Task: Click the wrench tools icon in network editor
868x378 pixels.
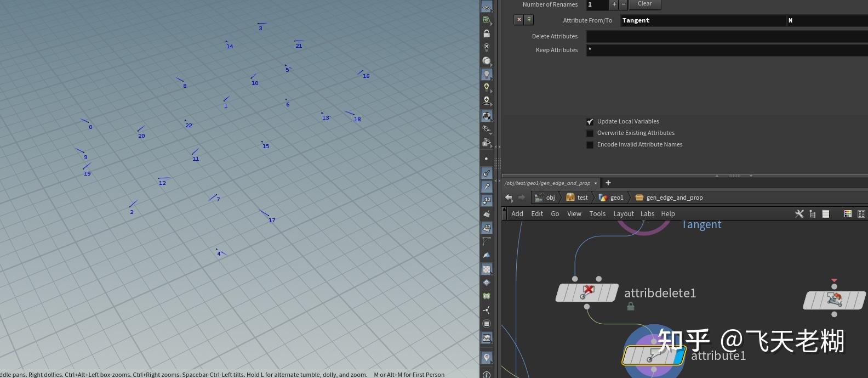Action: pos(799,214)
